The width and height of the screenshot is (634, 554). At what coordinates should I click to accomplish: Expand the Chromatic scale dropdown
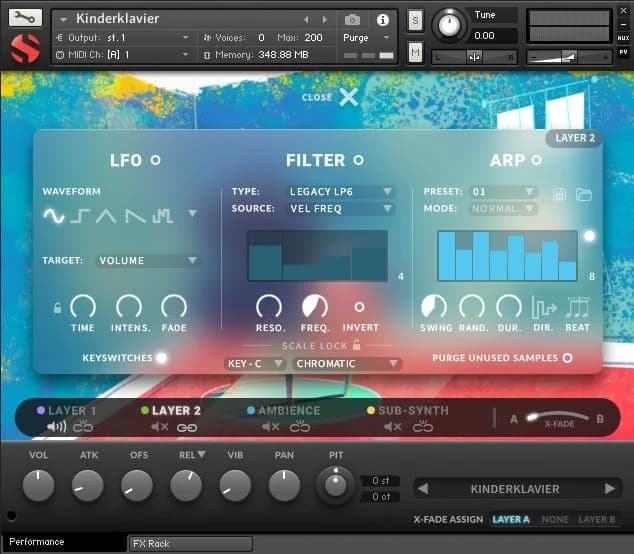point(347,364)
